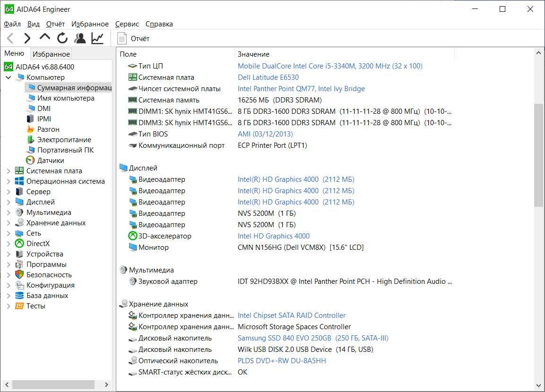Expand the Сервер node
Viewport: 545px width, 392px height.
[x=9, y=192]
